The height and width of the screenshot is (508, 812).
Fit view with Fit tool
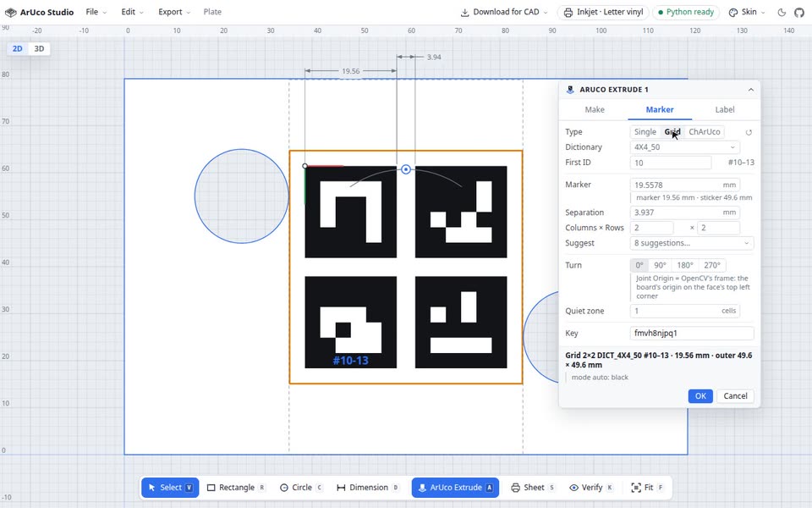tap(647, 488)
